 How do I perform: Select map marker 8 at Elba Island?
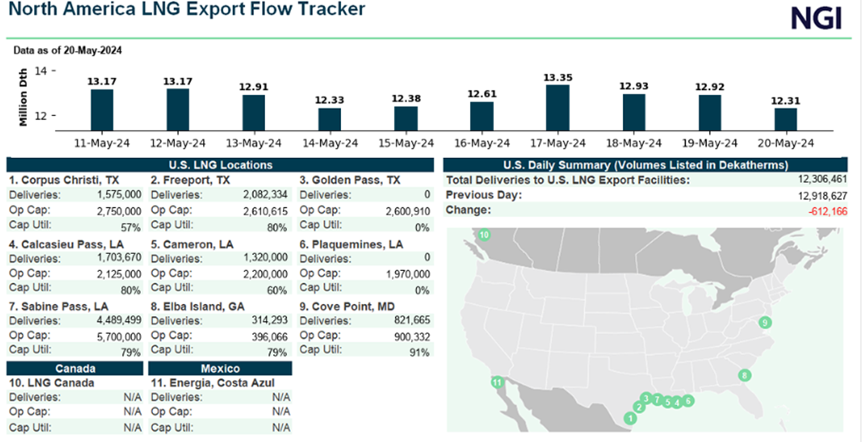pyautogui.click(x=745, y=376)
